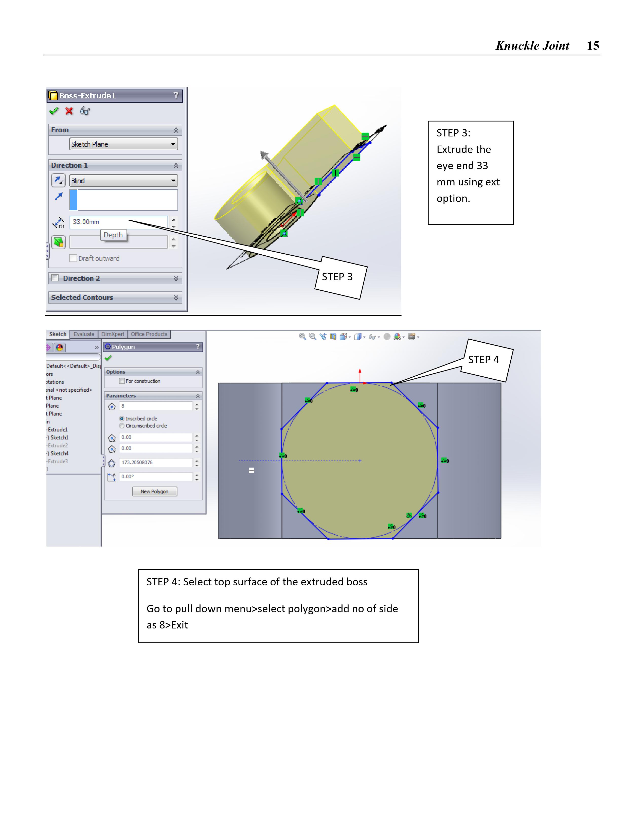Check the For construction option
The image size is (644, 824).
[x=122, y=381]
